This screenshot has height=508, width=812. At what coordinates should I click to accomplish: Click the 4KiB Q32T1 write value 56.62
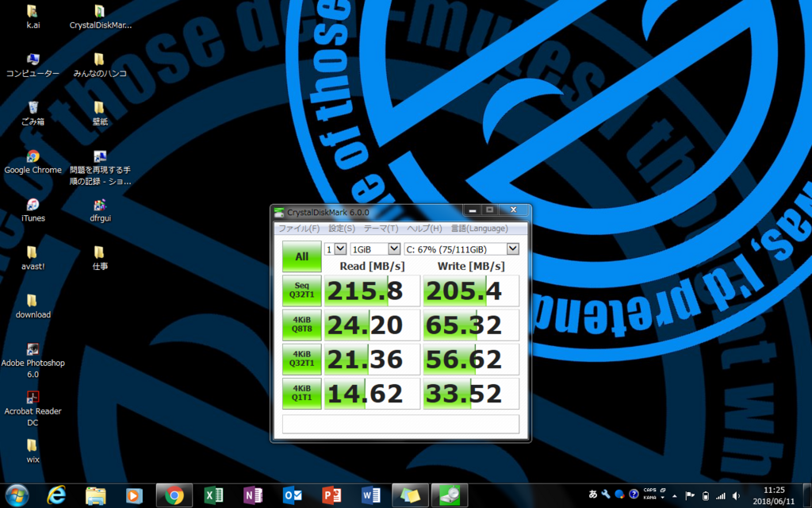[x=471, y=360]
